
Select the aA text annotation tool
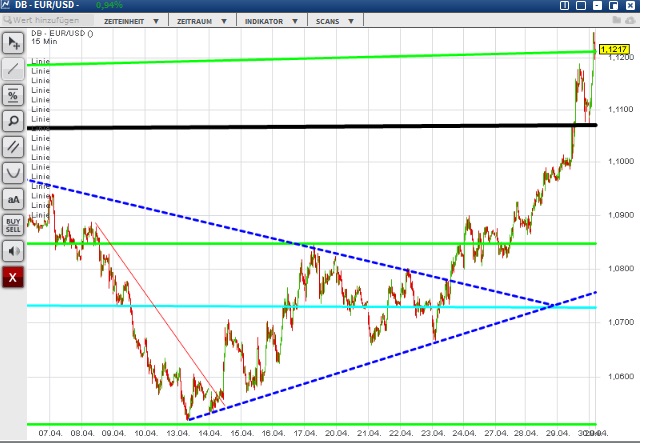coord(13,199)
